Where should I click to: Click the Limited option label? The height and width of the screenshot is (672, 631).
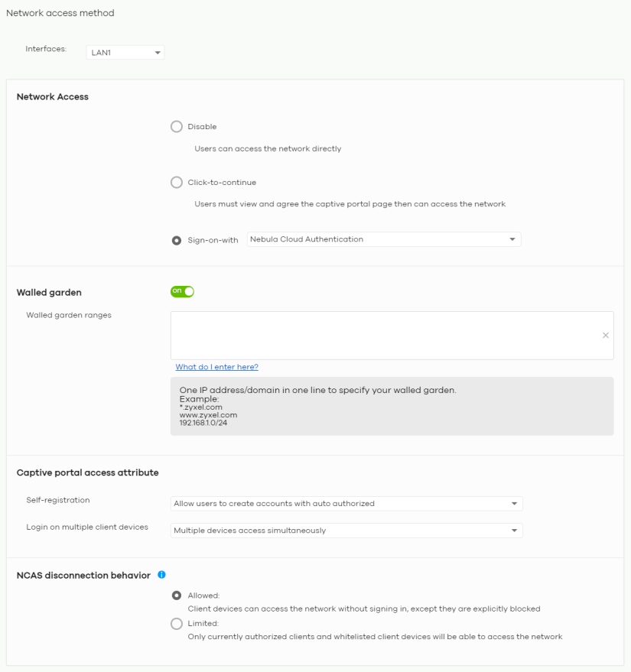click(x=203, y=624)
